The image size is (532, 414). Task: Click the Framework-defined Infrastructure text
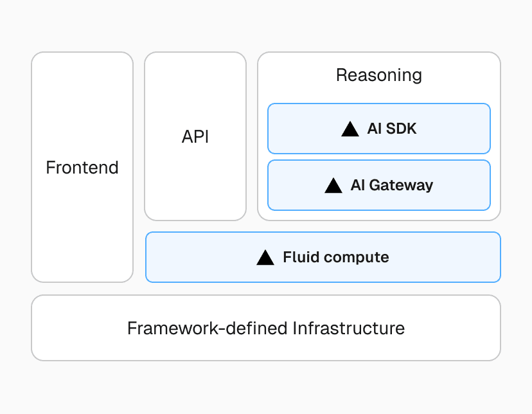tap(266, 328)
